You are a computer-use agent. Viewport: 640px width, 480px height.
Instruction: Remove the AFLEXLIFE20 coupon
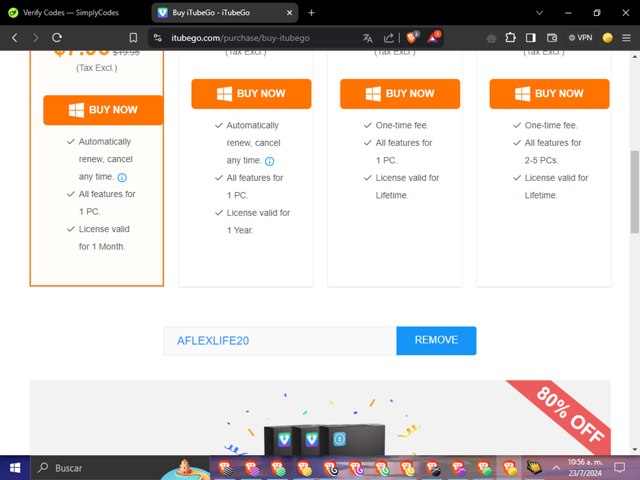[x=436, y=340]
